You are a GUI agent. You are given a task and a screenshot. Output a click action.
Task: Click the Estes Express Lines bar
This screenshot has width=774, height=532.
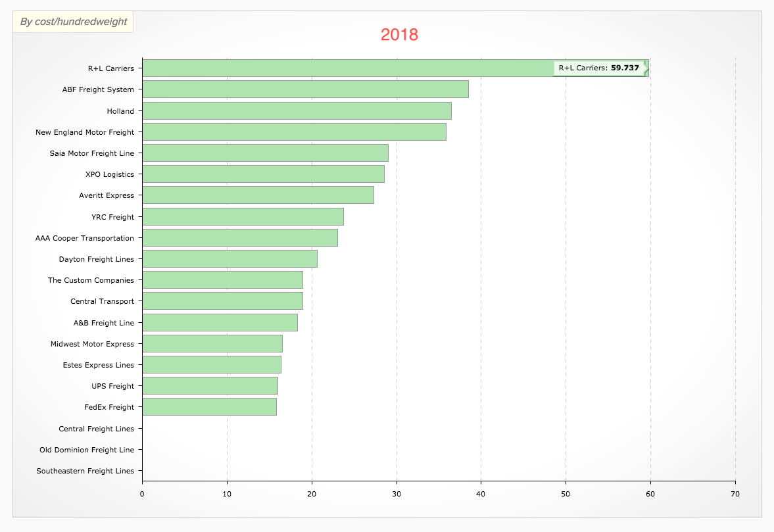coord(212,365)
